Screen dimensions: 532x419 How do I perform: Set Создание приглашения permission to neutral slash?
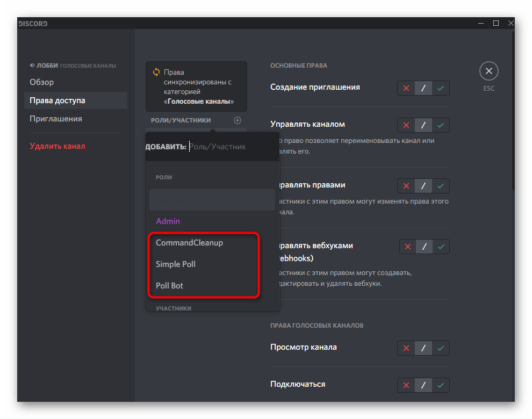coord(423,88)
